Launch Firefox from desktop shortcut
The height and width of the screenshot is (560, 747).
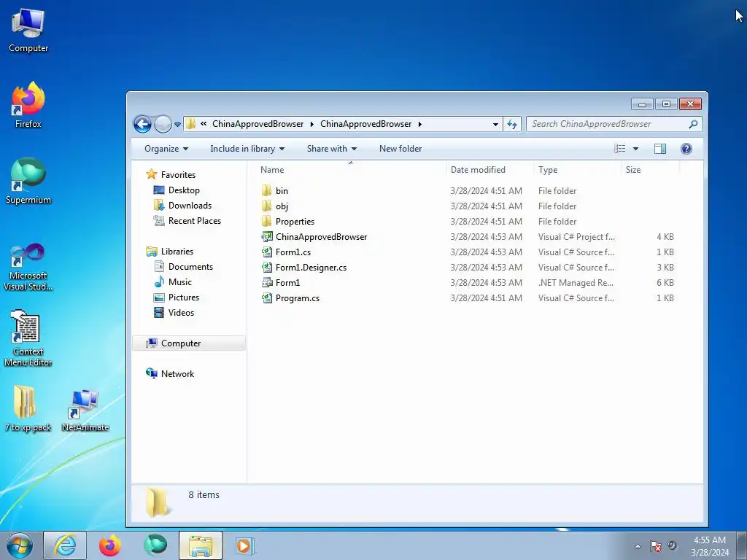pos(28,105)
